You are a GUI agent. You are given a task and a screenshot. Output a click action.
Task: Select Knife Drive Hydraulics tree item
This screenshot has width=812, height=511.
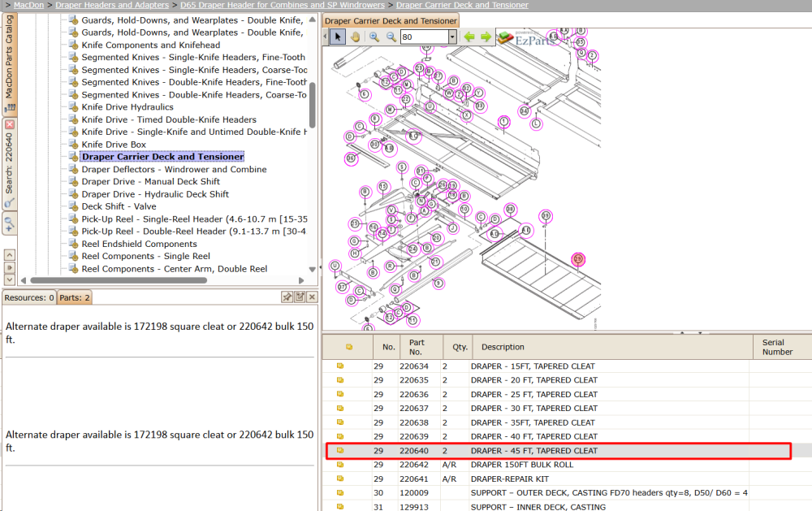click(127, 106)
